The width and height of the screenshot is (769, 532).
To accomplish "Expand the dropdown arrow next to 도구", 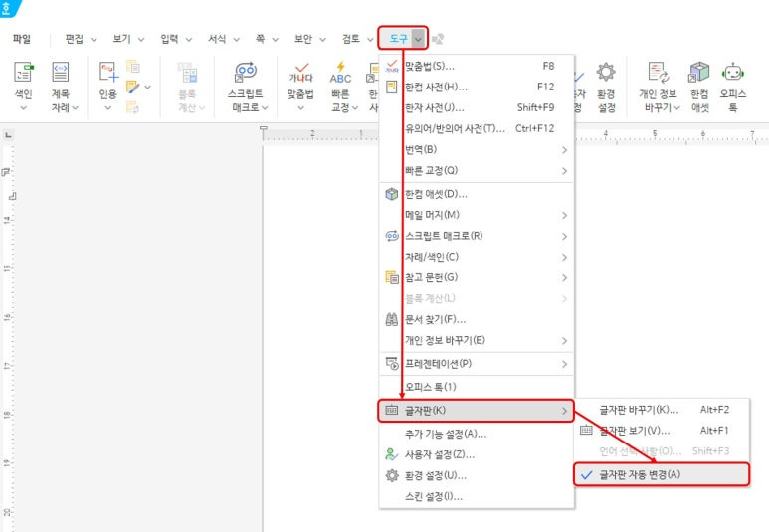I will [418, 39].
